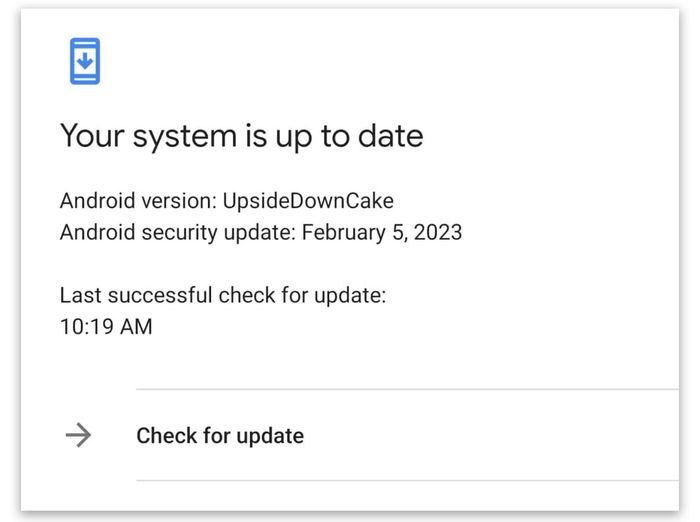Click the year 2023 in security date
700x522 pixels.
click(440, 233)
